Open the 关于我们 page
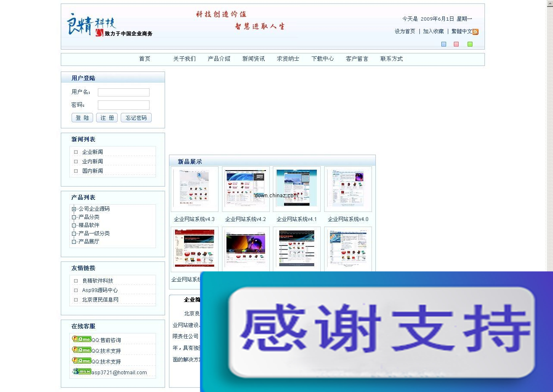This screenshot has height=392, width=553. point(184,59)
